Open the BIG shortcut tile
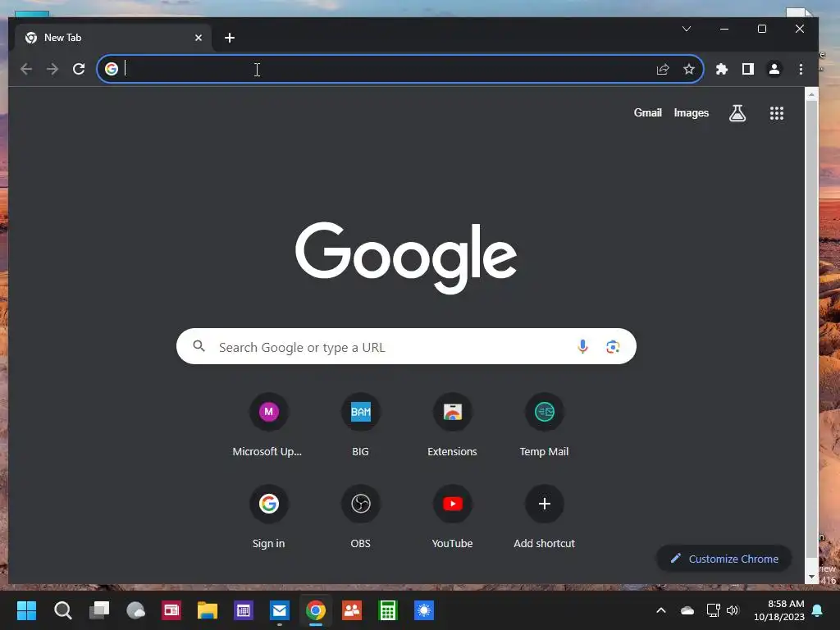 coord(361,426)
